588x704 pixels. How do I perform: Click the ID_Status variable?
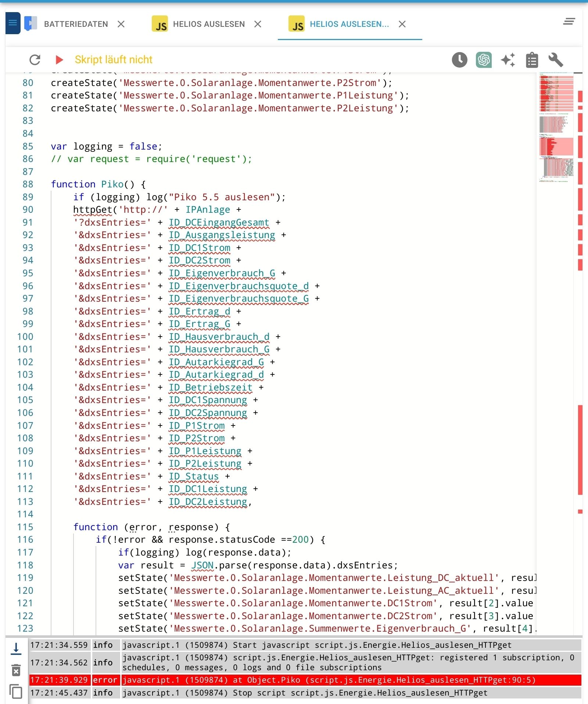(x=194, y=477)
